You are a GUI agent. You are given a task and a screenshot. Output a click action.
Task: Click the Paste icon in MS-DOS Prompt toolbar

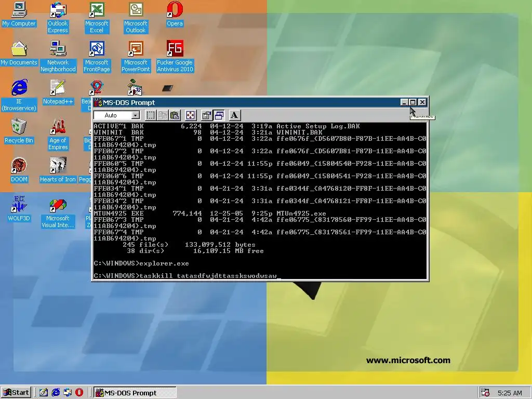(x=175, y=115)
